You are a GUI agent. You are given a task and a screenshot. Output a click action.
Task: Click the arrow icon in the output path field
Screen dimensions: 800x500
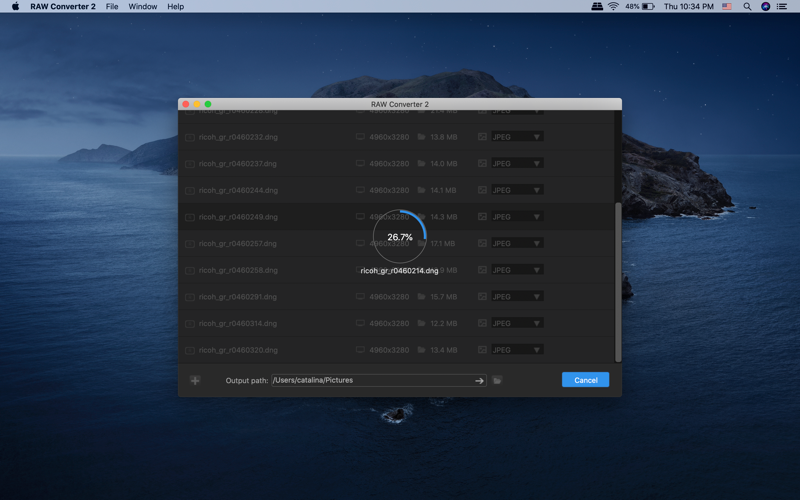coord(479,381)
